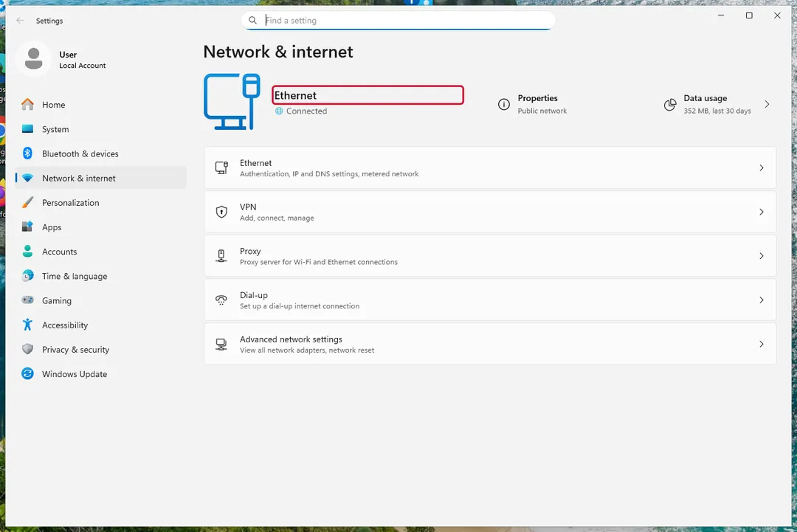This screenshot has width=797, height=532.
Task: Click the Network & internet page title
Action: (x=278, y=52)
